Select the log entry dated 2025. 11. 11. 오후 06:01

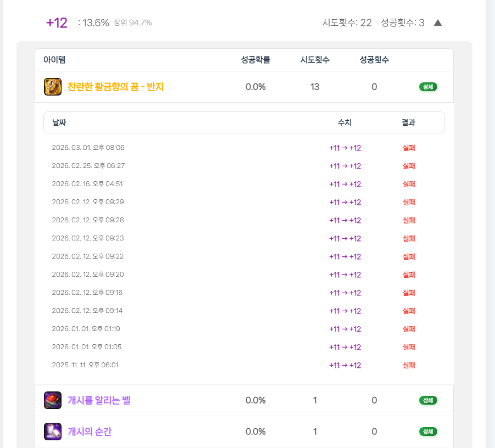(85, 365)
